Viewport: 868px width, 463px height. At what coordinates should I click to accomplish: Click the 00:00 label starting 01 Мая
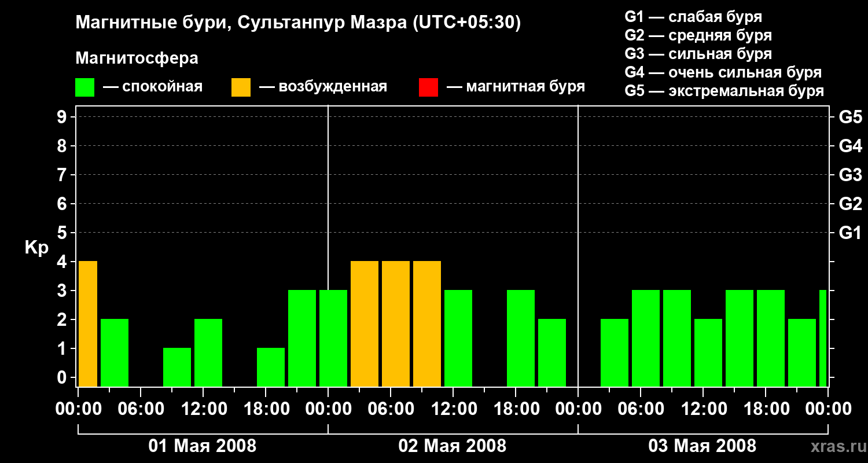(x=78, y=409)
